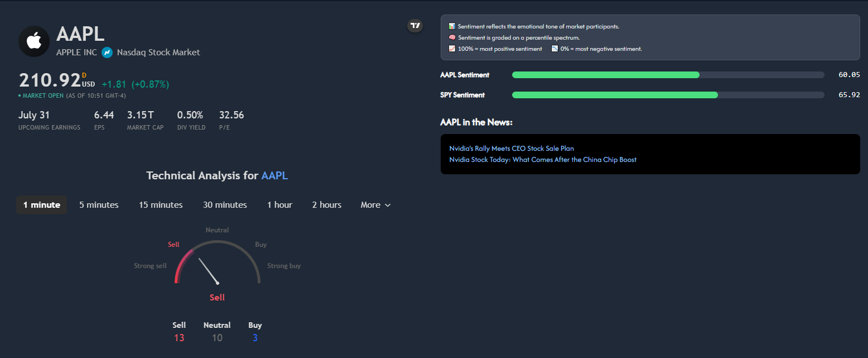Open the TradingView logo button
Screen dimensions: 868x358
pos(415,25)
